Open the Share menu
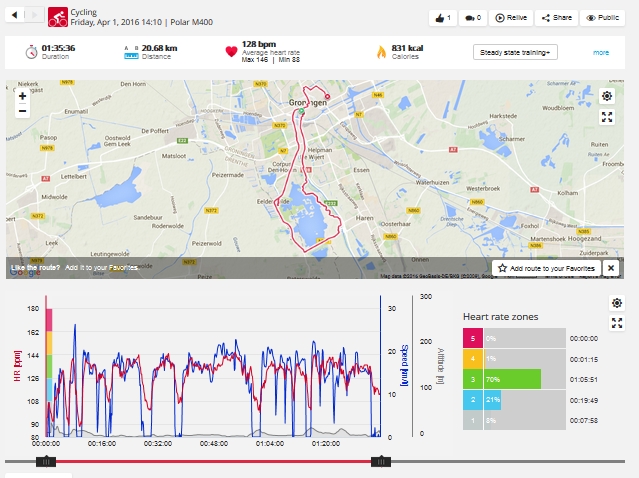 click(x=558, y=18)
